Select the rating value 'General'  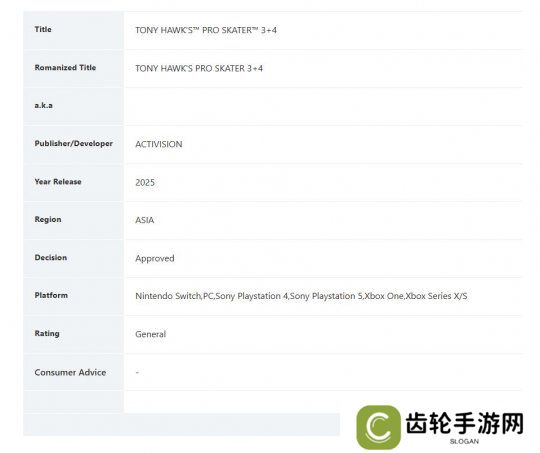150,334
